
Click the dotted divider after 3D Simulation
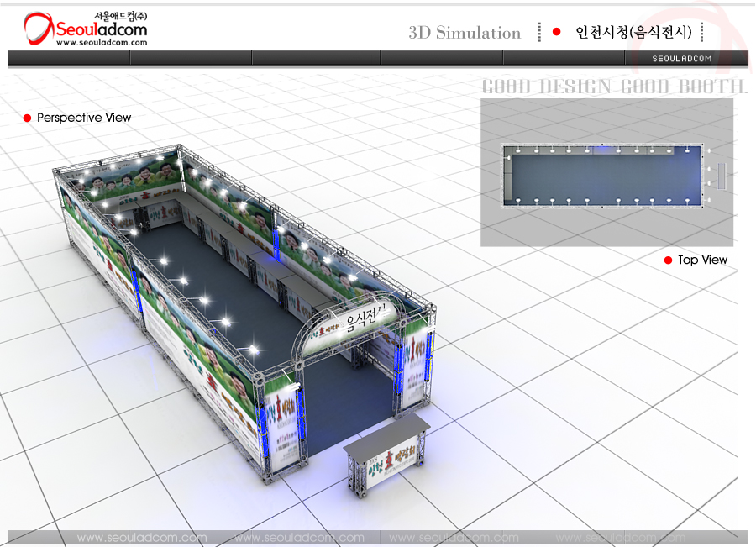(539, 32)
